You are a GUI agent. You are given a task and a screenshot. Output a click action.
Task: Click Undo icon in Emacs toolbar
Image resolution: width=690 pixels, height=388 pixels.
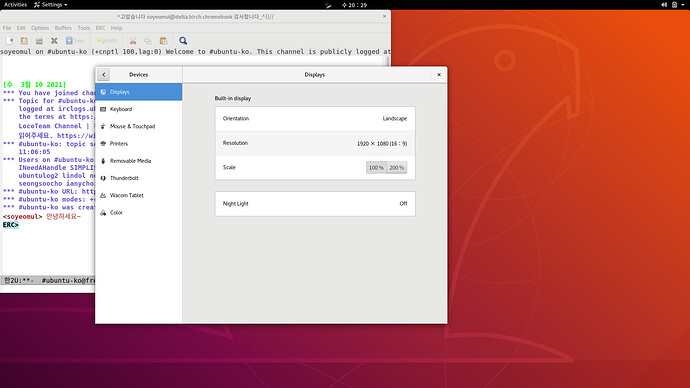click(x=107, y=40)
